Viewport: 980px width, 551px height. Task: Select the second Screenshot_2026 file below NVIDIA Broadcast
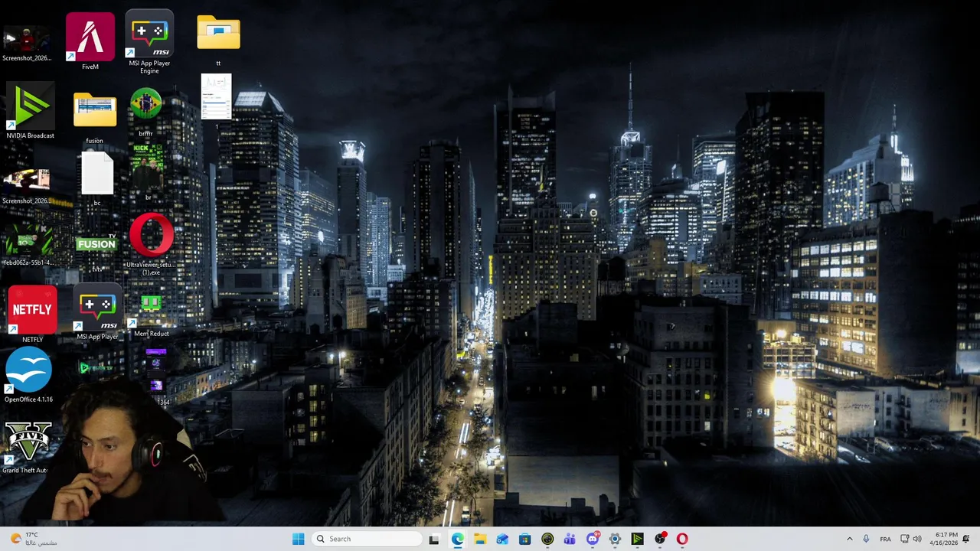tap(27, 187)
